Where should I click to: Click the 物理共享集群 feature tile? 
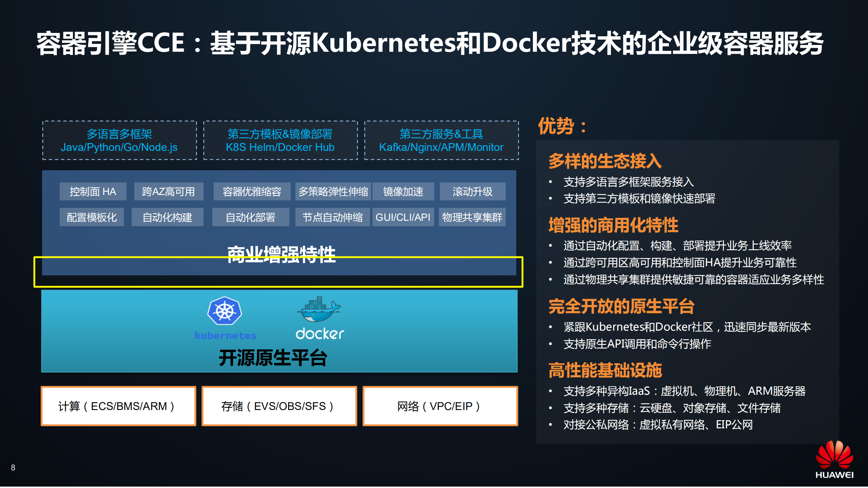472,217
